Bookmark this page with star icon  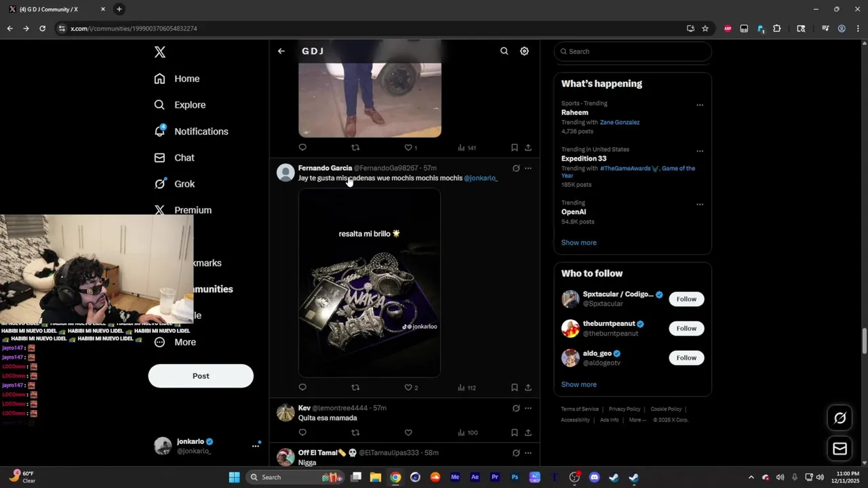(x=705, y=28)
